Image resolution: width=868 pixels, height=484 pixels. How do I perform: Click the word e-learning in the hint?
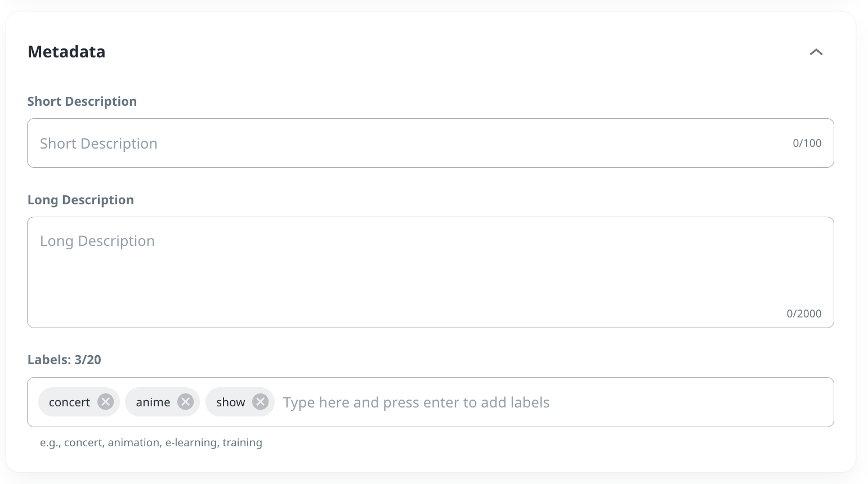[x=191, y=442]
